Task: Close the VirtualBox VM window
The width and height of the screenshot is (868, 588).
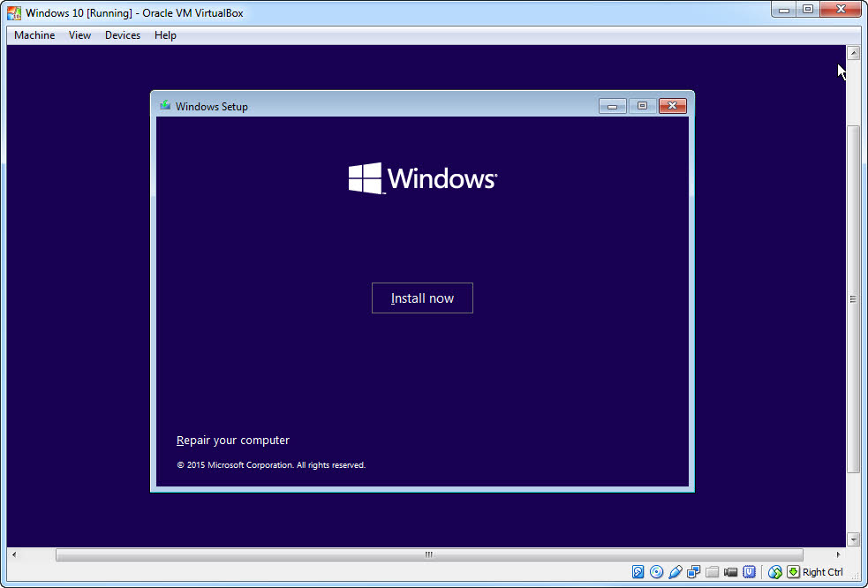Action: point(841,10)
